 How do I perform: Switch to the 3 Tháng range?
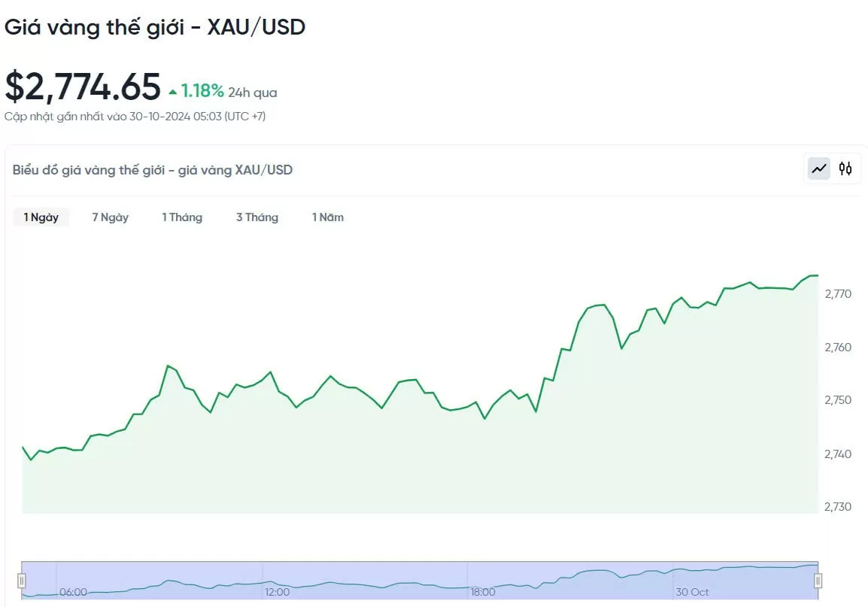(x=257, y=217)
